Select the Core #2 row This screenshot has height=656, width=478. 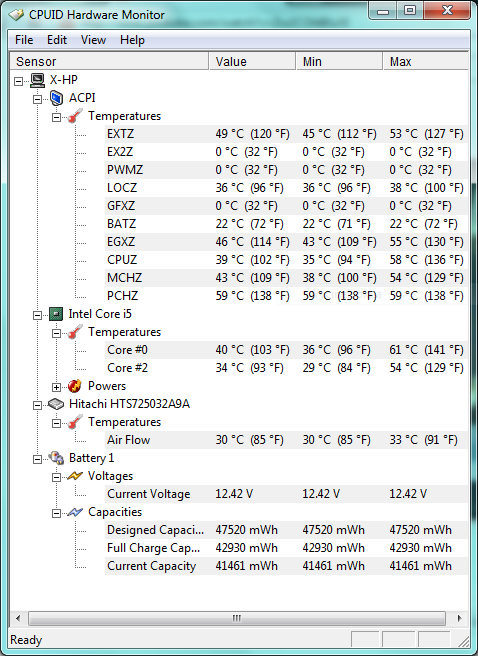coord(286,368)
